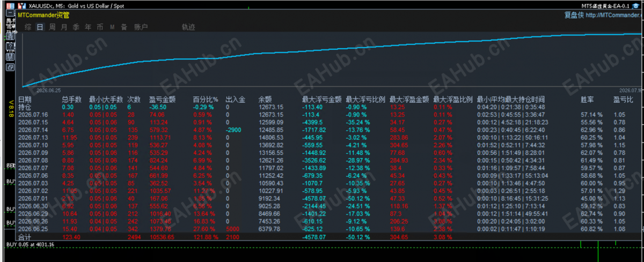Open the 备 tab
The image size is (644, 262).
point(124,27)
